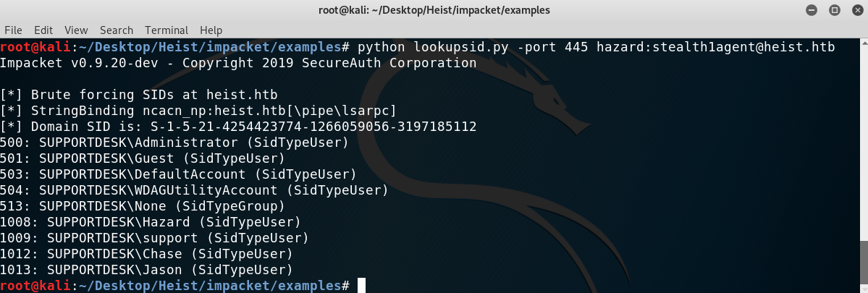Screen dimensions: 868x293
Task: Open the View menu
Action: (x=76, y=30)
